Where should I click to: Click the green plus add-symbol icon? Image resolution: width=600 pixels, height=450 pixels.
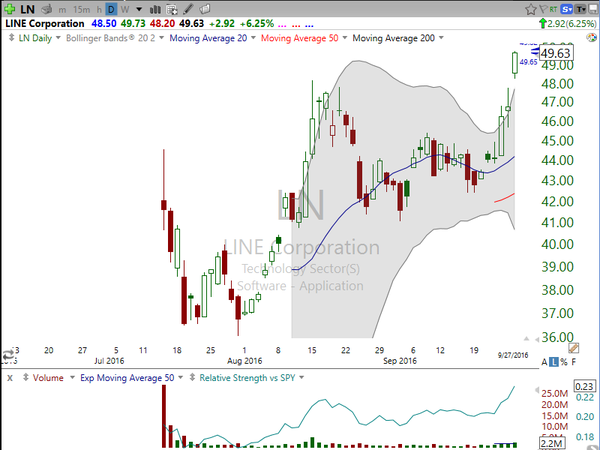[10, 9]
